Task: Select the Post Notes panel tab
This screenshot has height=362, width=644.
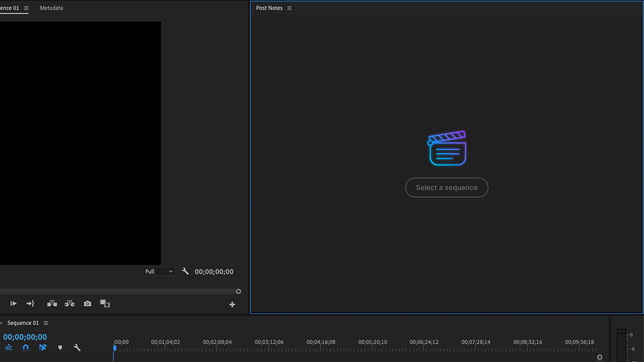Action: pos(269,8)
